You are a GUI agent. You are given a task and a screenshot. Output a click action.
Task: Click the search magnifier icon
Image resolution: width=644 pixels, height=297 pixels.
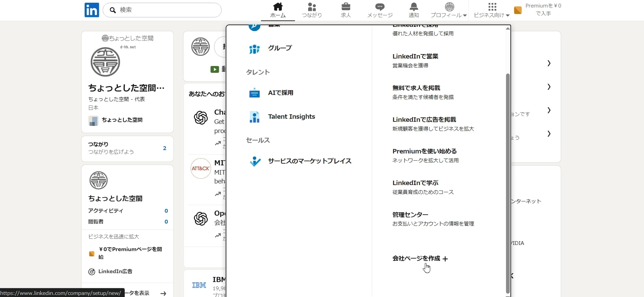113,10
